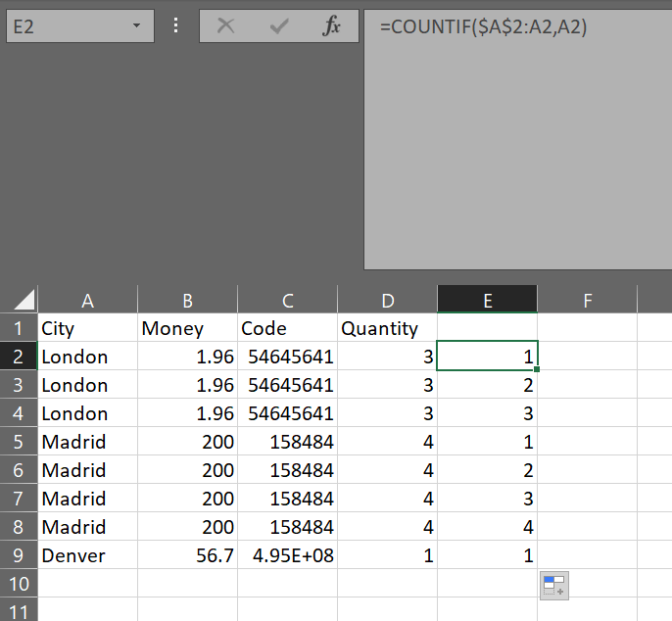Click the Quantity header cell
The height and width of the screenshot is (621, 672).
(388, 328)
